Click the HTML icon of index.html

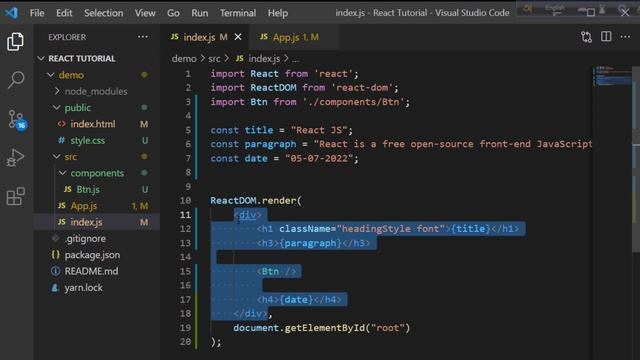pos(62,124)
